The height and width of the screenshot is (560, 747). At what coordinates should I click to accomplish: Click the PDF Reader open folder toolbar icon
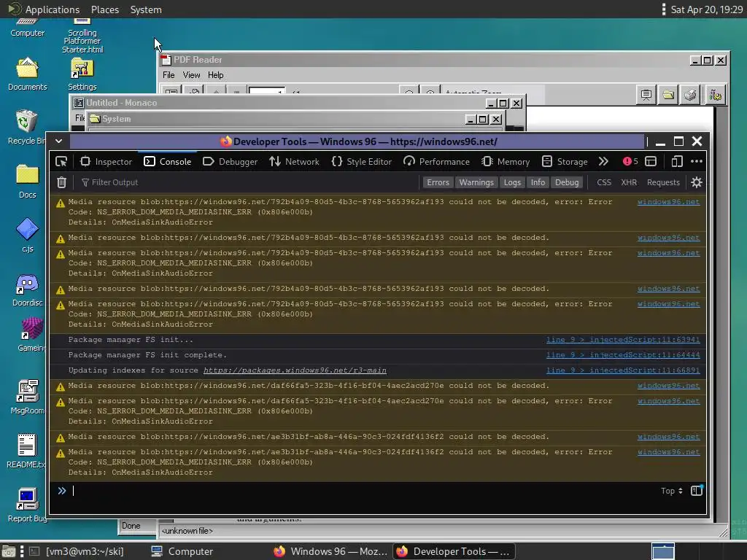pyautogui.click(x=668, y=95)
